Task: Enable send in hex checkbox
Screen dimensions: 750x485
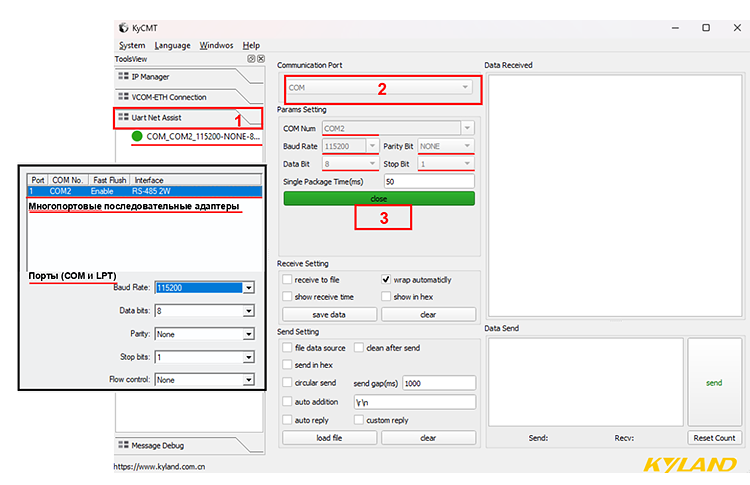Action: point(287,365)
